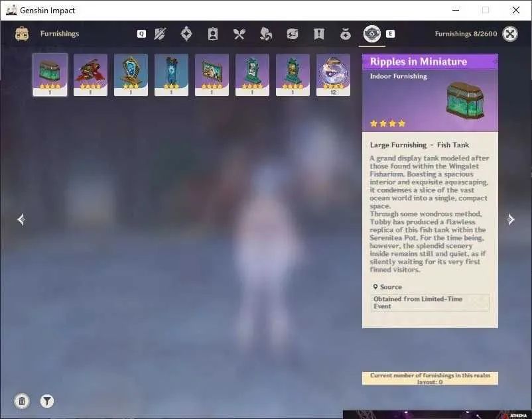Image resolution: width=532 pixels, height=419 pixels.
Task: Switch to the Gadgets tab
Action: point(292,34)
